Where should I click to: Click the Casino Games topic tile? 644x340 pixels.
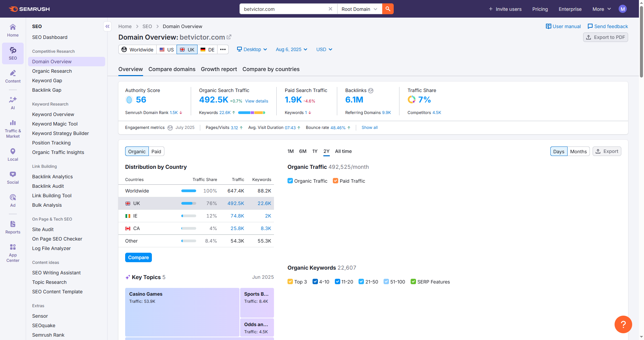pos(182,312)
